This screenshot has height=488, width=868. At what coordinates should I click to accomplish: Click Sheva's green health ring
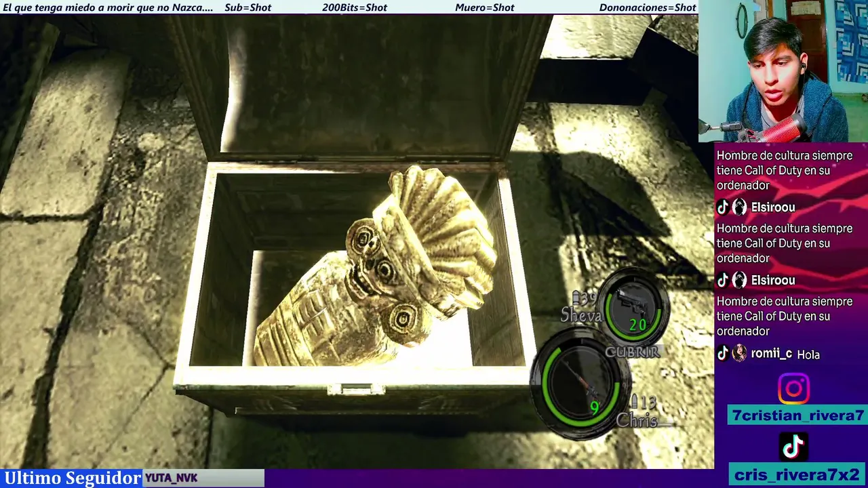633,308
